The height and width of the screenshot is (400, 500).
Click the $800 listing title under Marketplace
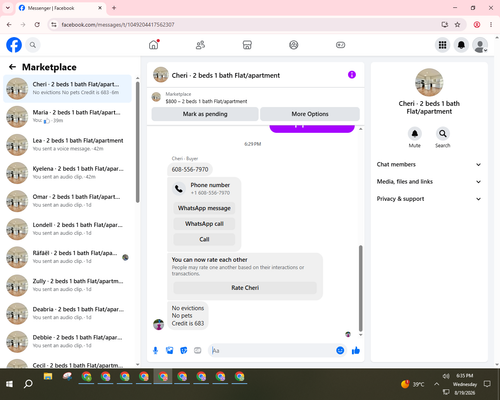coord(206,101)
